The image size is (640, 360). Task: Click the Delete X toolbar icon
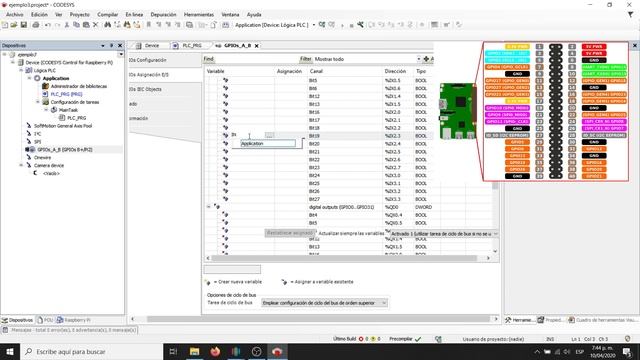tap(96, 25)
